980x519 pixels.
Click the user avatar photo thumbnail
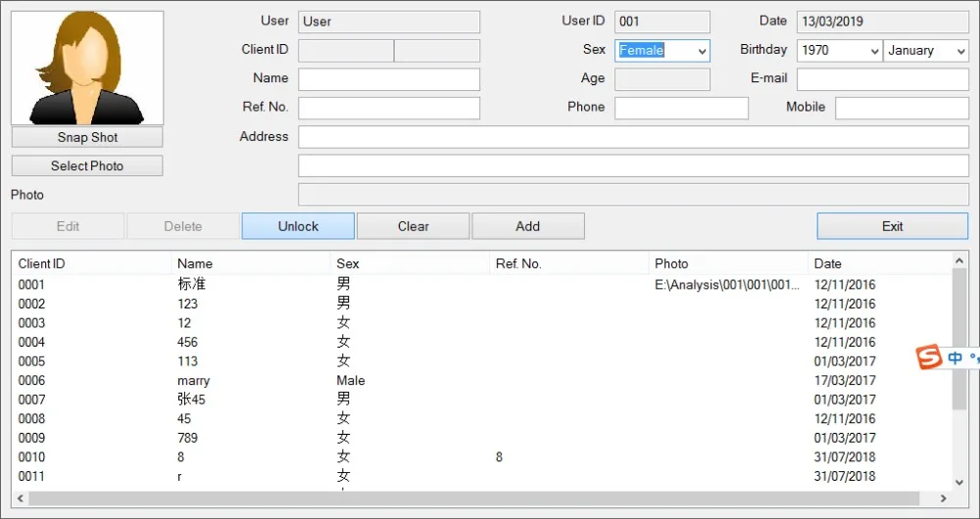87,69
